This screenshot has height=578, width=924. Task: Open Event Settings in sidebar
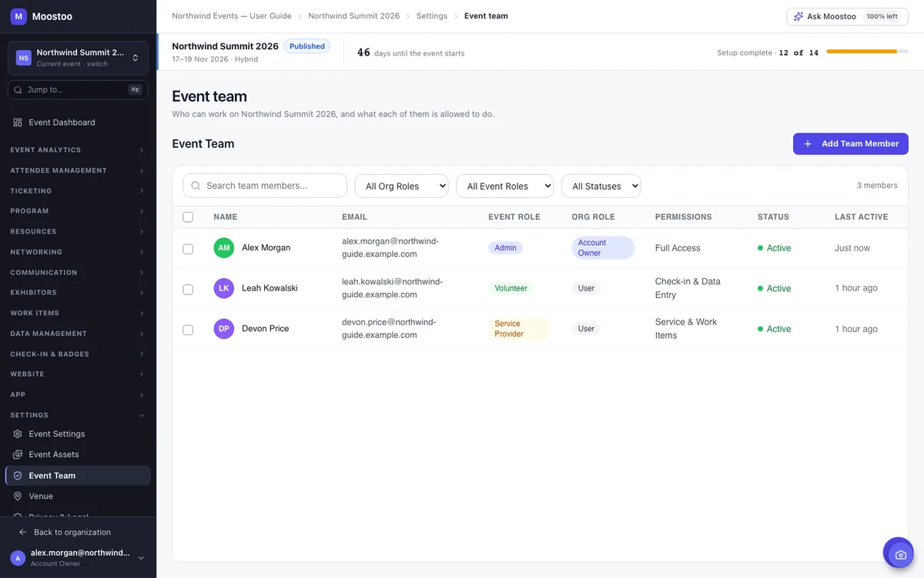point(78,434)
